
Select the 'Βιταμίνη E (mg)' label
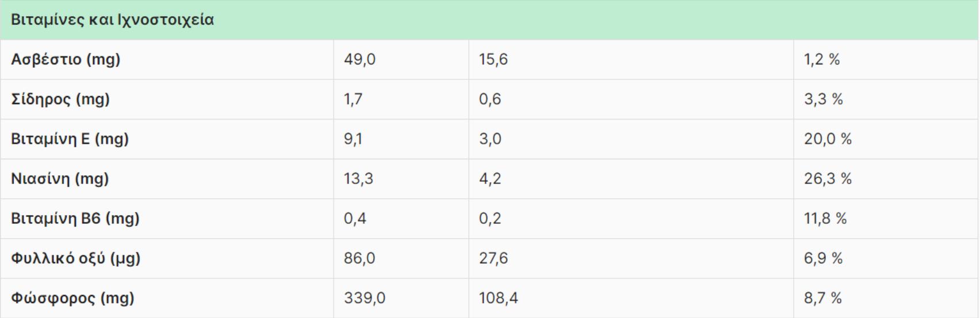[x=70, y=139]
